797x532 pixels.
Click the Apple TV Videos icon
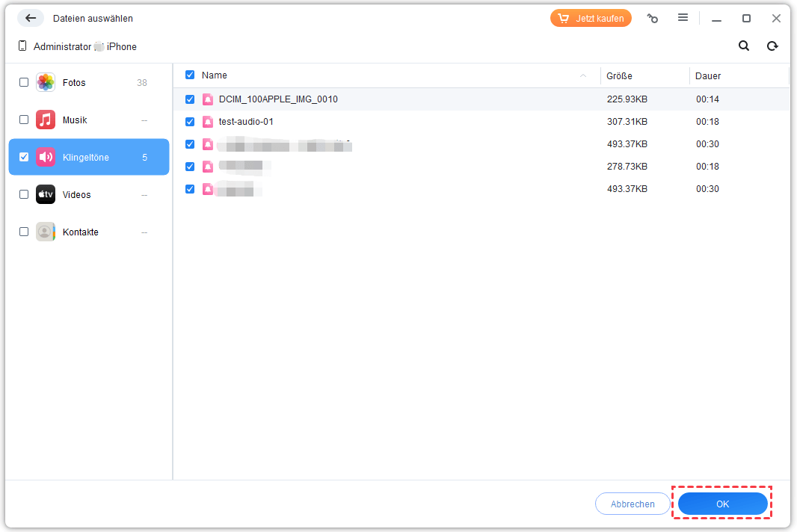pos(46,195)
